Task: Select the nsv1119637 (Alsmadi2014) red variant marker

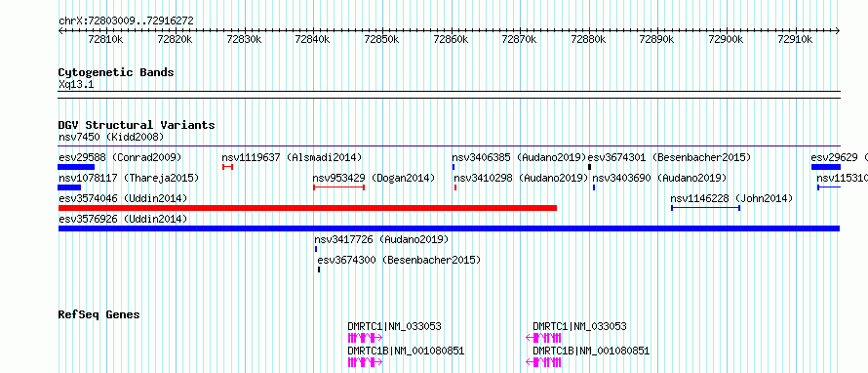Action: pyautogui.click(x=227, y=167)
